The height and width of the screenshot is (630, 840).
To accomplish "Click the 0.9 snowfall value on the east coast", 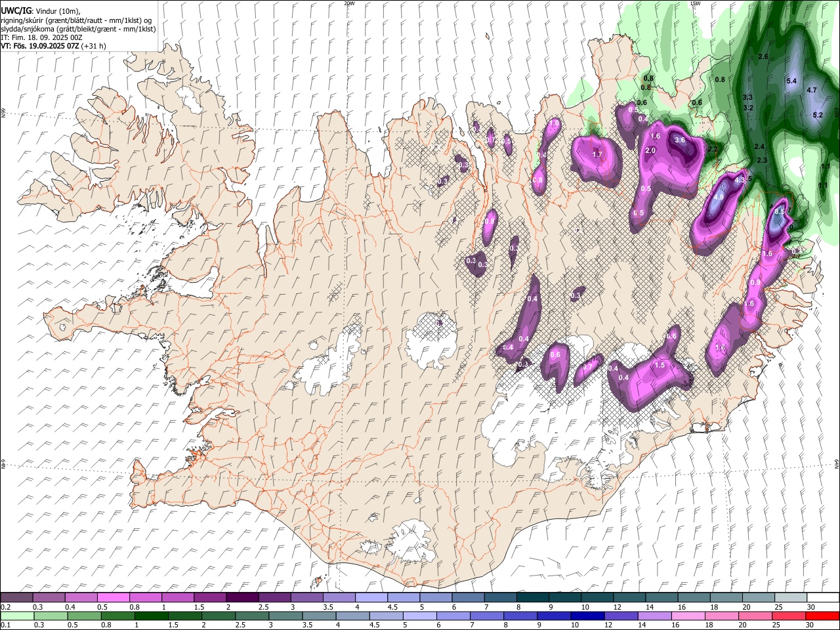I will tap(755, 282).
